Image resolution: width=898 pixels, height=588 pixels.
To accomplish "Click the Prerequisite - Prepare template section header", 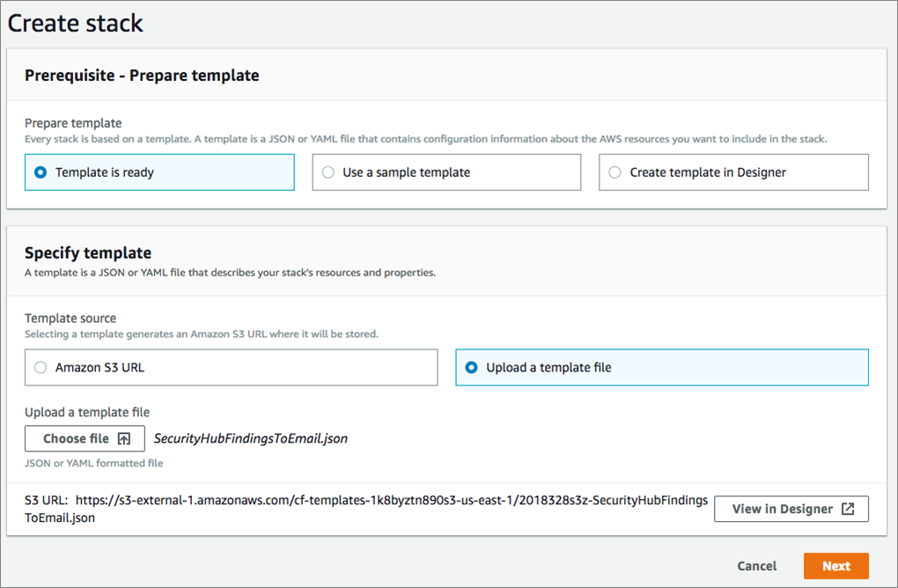I will click(142, 76).
